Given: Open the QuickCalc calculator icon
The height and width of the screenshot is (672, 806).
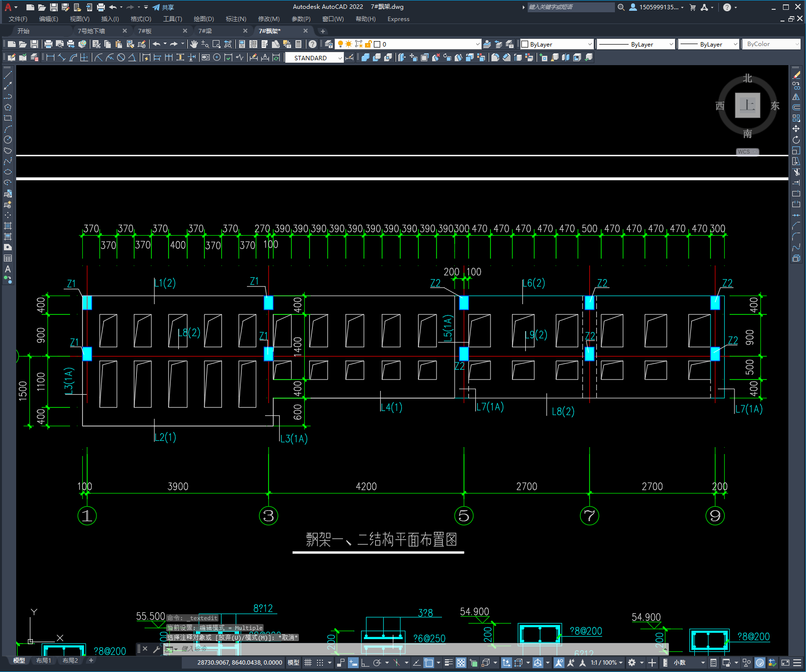Looking at the screenshot, I should point(298,44).
